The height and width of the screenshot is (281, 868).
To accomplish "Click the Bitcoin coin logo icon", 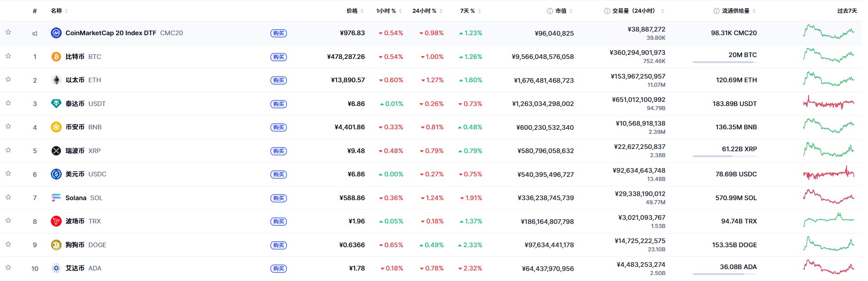I will point(56,57).
